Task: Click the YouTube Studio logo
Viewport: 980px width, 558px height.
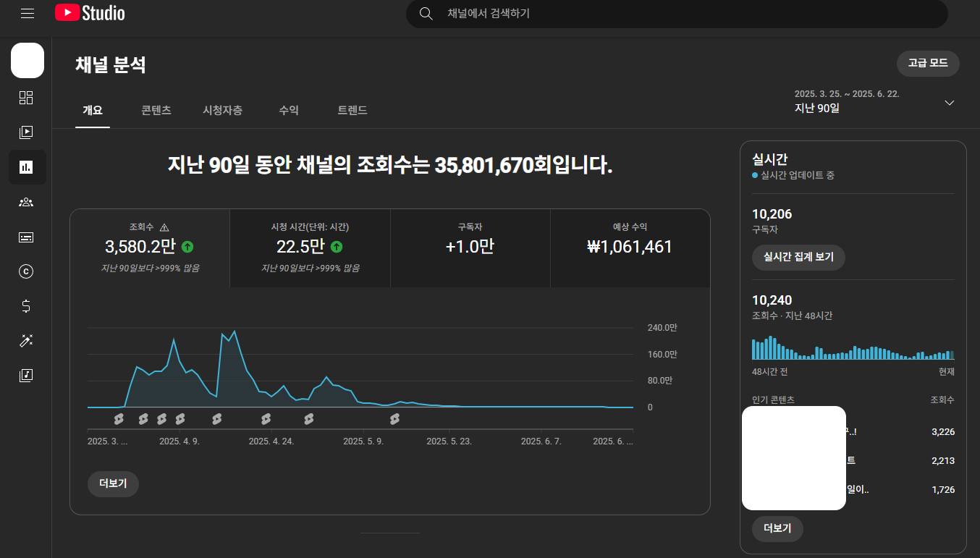Action: tap(90, 13)
